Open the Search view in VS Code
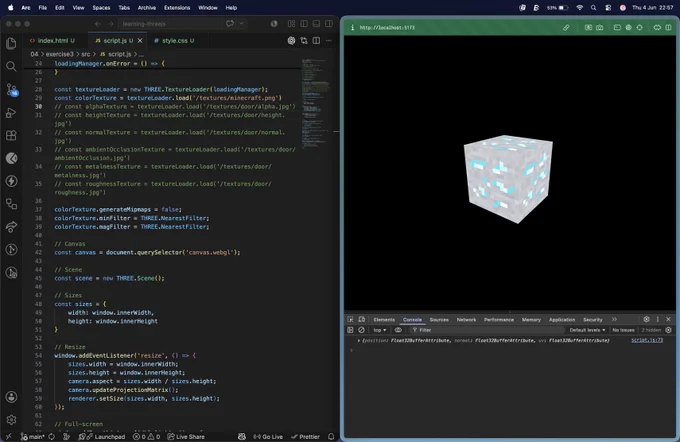 click(x=11, y=66)
